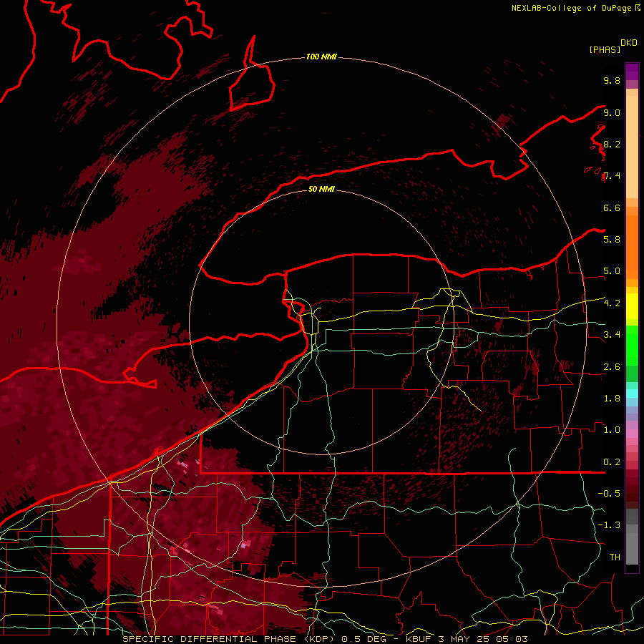Click the 1.0 value on color scale
The image size is (644, 644).
point(612,429)
